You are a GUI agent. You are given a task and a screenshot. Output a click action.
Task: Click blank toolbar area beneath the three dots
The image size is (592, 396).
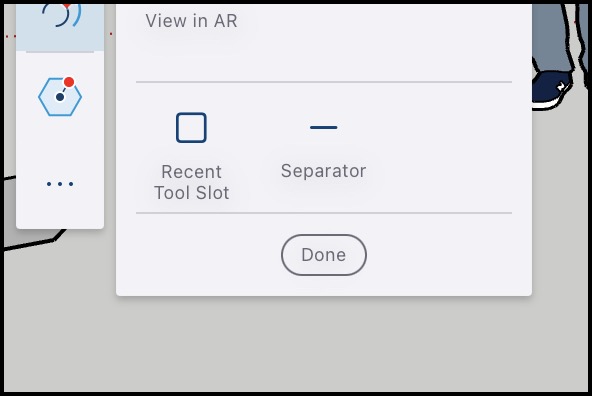tap(60, 210)
